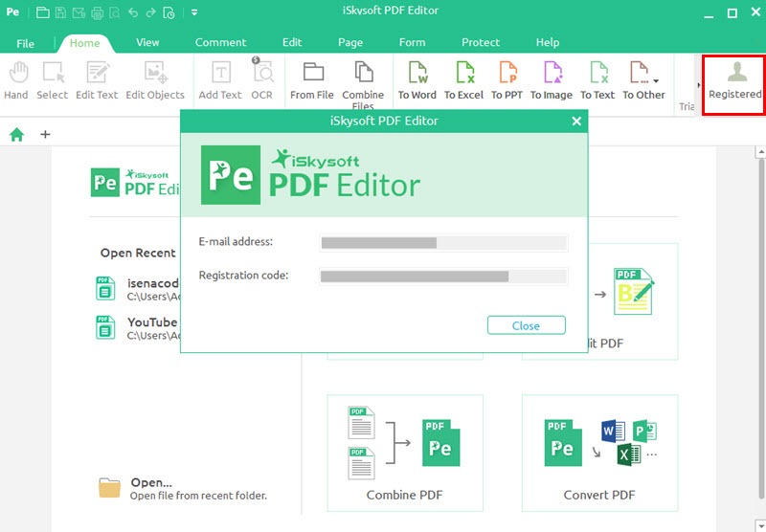Click the Close button in the dialog
Screen dimensions: 766x532
click(x=526, y=325)
